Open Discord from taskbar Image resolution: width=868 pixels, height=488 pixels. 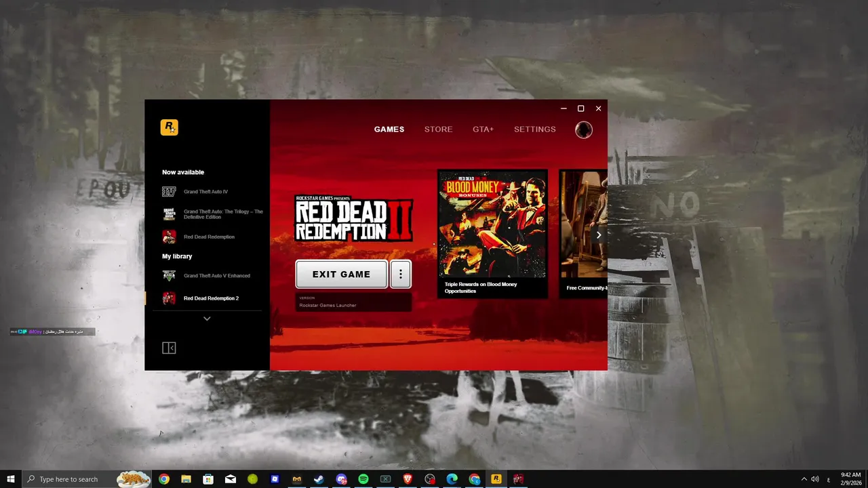341,479
